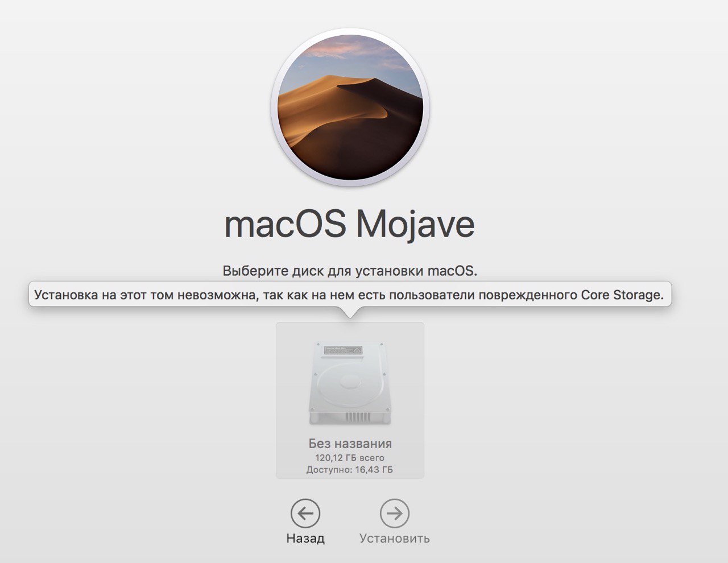728x563 pixels.
Task: Click the "macOS Mojave" title
Action: coord(350,225)
